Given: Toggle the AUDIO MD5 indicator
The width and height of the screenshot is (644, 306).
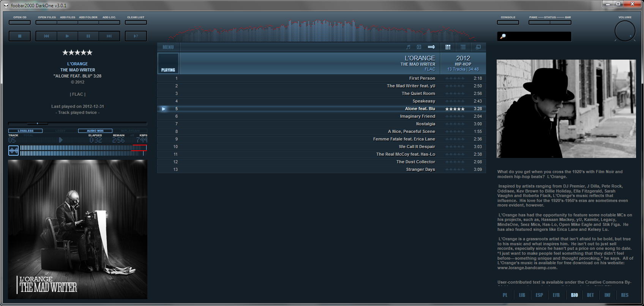Looking at the screenshot, I should tap(95, 131).
